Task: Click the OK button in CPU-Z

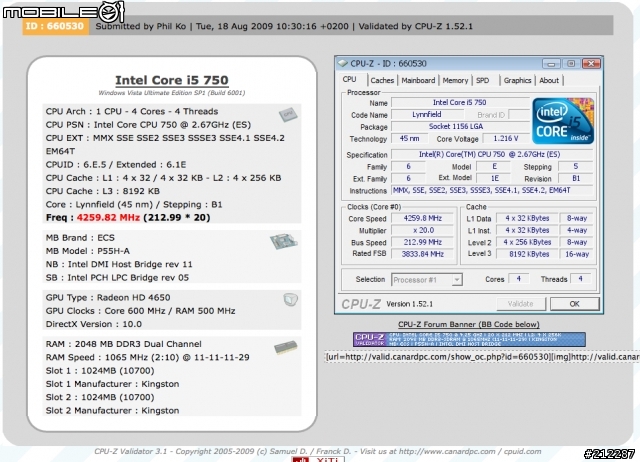Action: [575, 304]
